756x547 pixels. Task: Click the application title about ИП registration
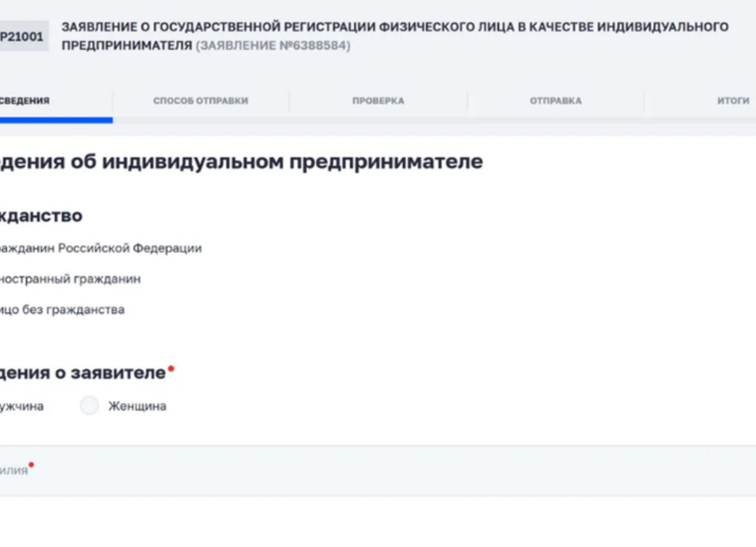[x=394, y=28]
